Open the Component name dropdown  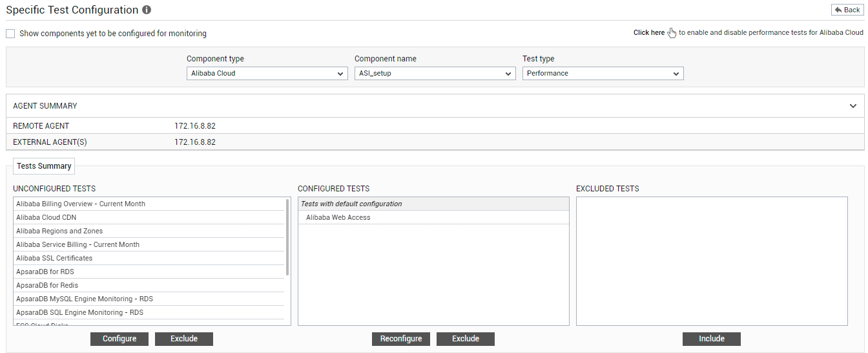tap(435, 74)
